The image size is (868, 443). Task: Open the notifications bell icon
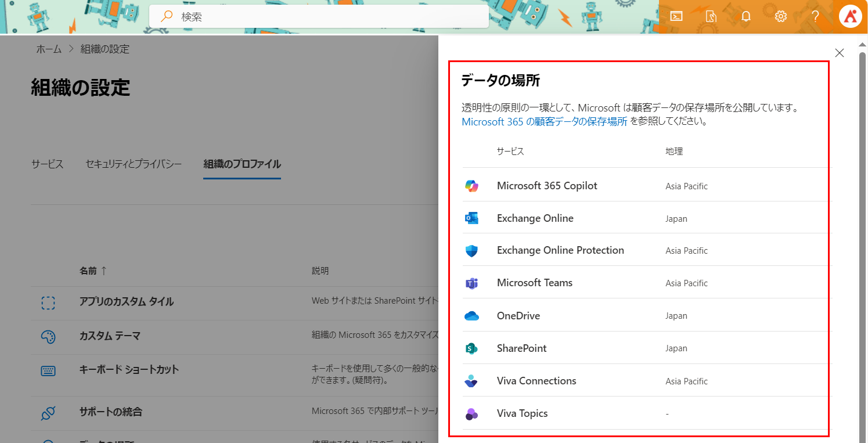coord(746,17)
